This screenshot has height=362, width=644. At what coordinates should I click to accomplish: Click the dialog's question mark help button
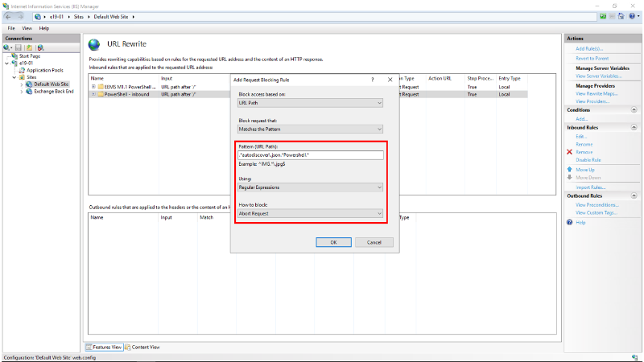point(372,80)
